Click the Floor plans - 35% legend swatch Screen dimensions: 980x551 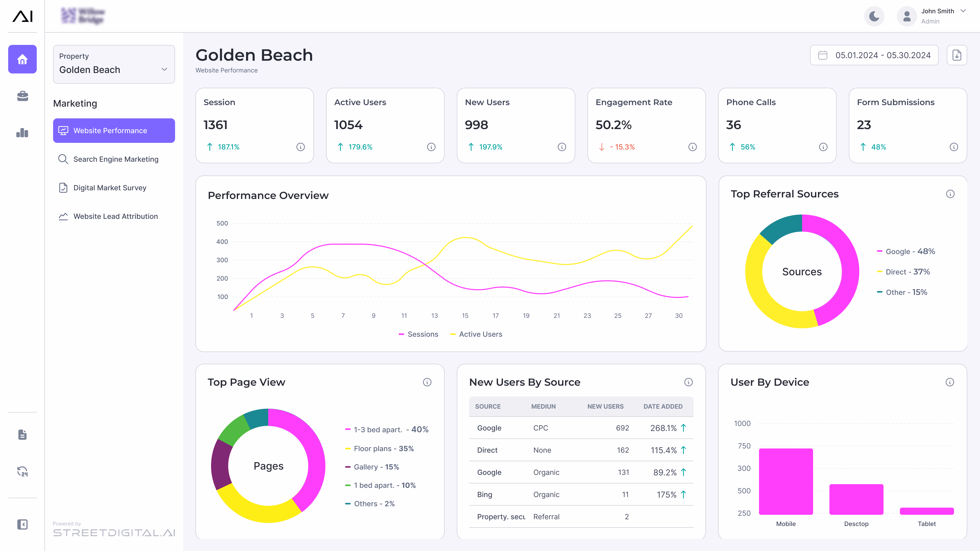348,449
